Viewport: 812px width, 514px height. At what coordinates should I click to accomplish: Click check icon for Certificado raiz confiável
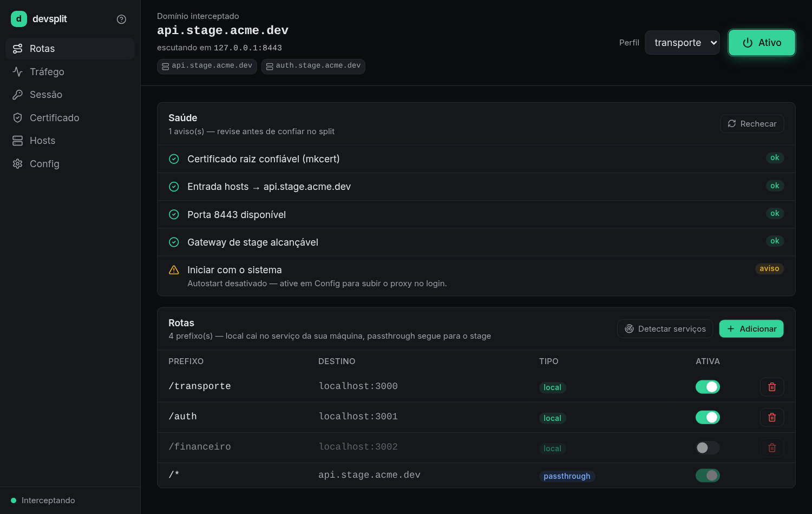click(174, 159)
